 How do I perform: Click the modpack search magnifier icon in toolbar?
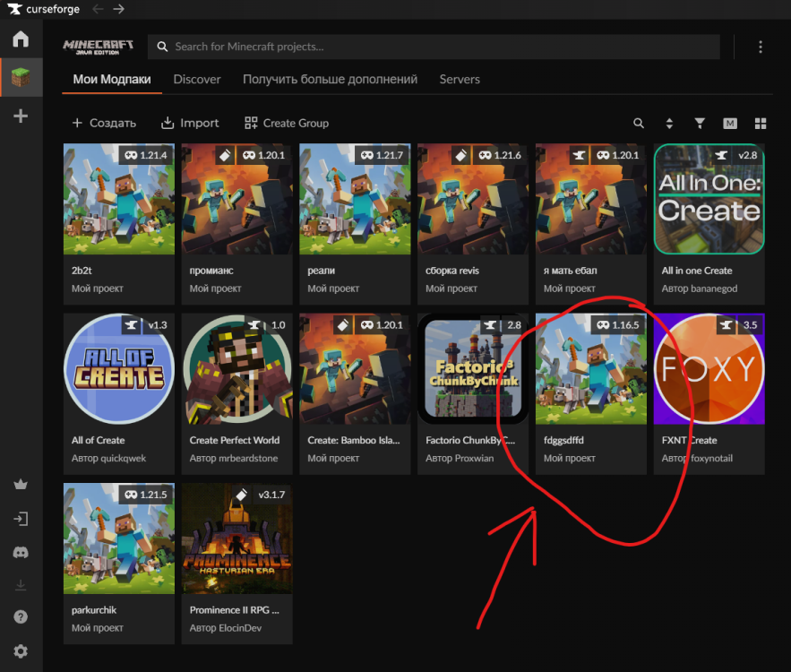coord(639,123)
